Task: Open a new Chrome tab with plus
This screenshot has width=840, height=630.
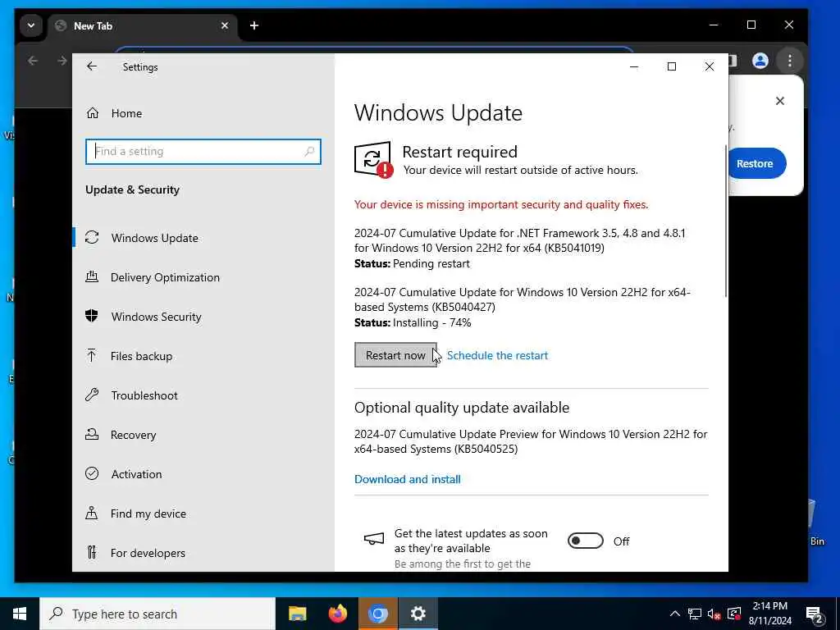Action: 254,25
